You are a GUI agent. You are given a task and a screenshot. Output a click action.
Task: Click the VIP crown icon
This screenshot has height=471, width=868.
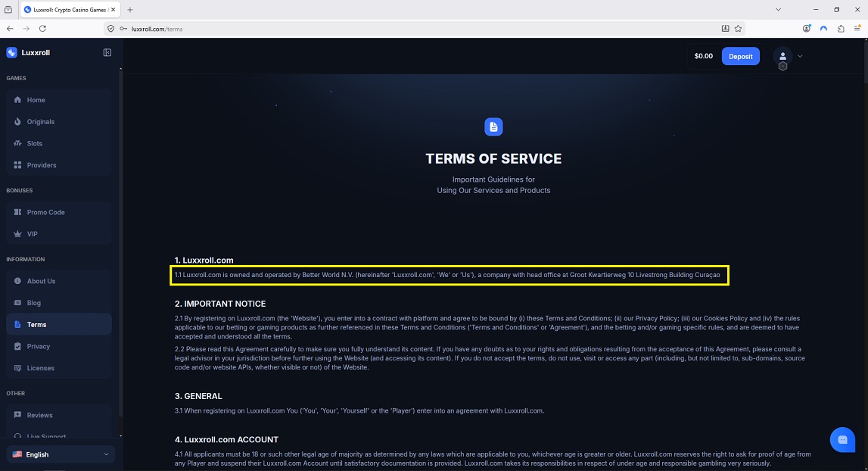click(x=17, y=234)
